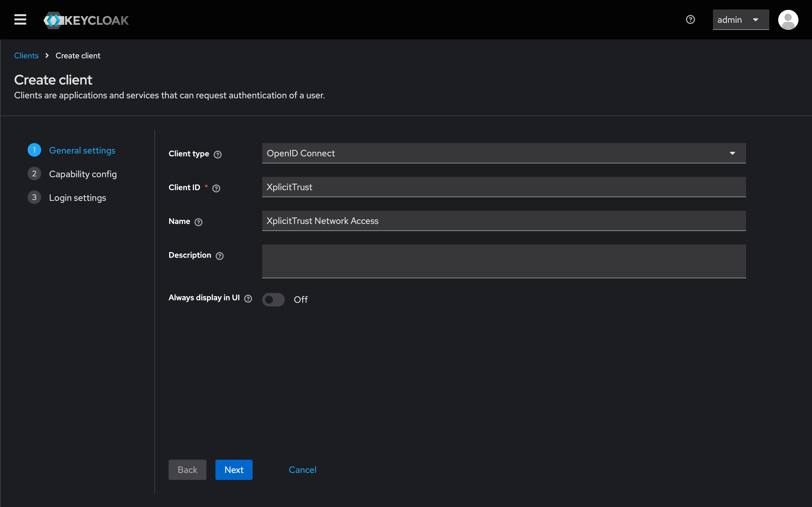The height and width of the screenshot is (507, 812).
Task: Show help for Client ID field
Action: coord(216,188)
